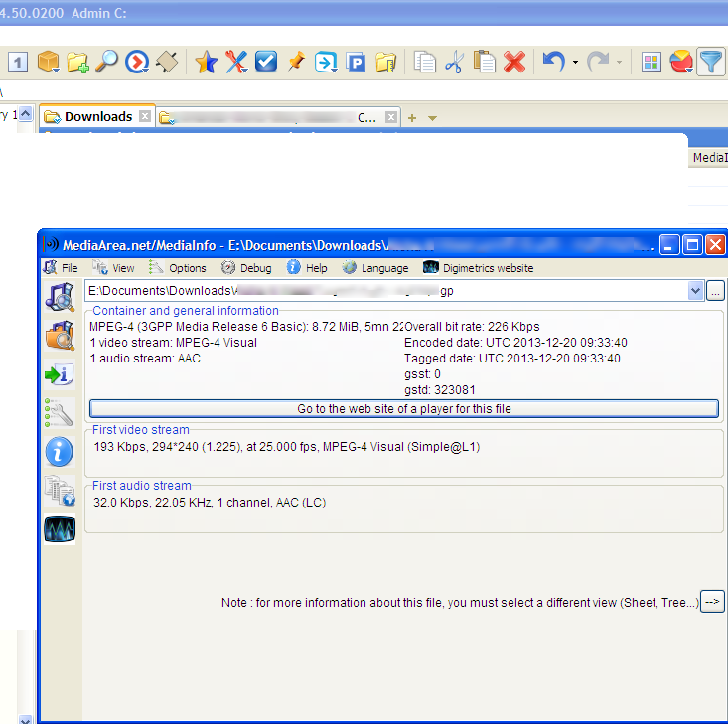Switch to the Downloads tab
The image size is (728, 724).
click(x=96, y=117)
